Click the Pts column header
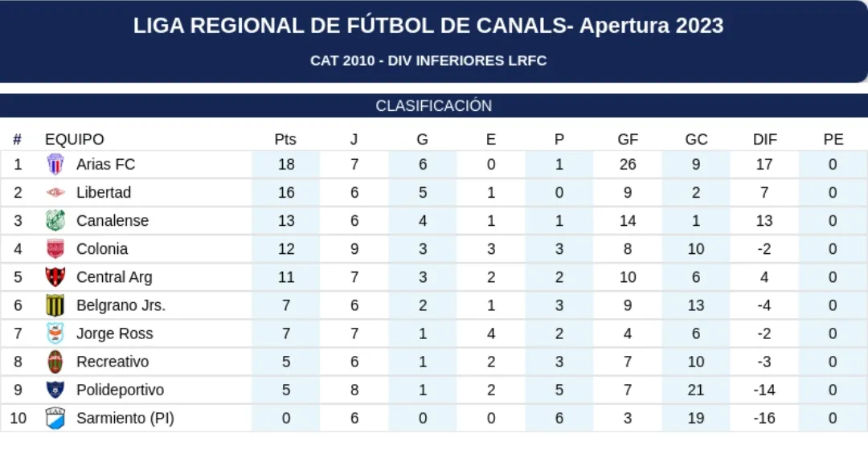 click(x=285, y=139)
